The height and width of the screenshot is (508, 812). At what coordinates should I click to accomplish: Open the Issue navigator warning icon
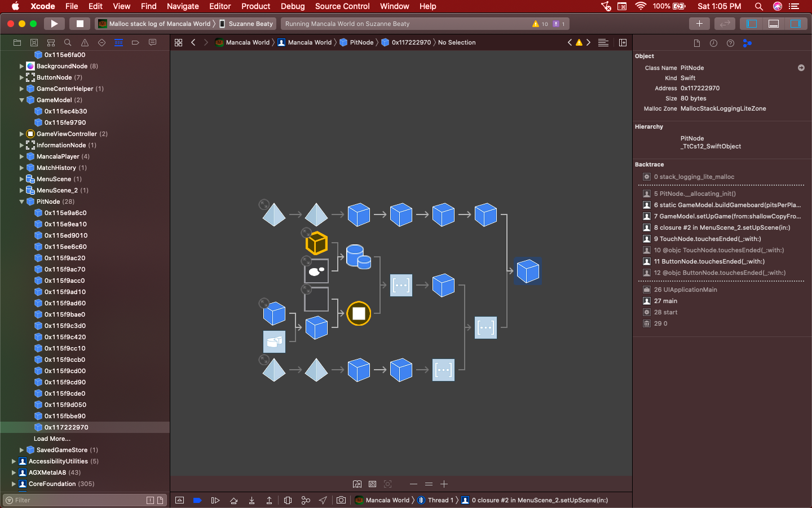[85, 42]
